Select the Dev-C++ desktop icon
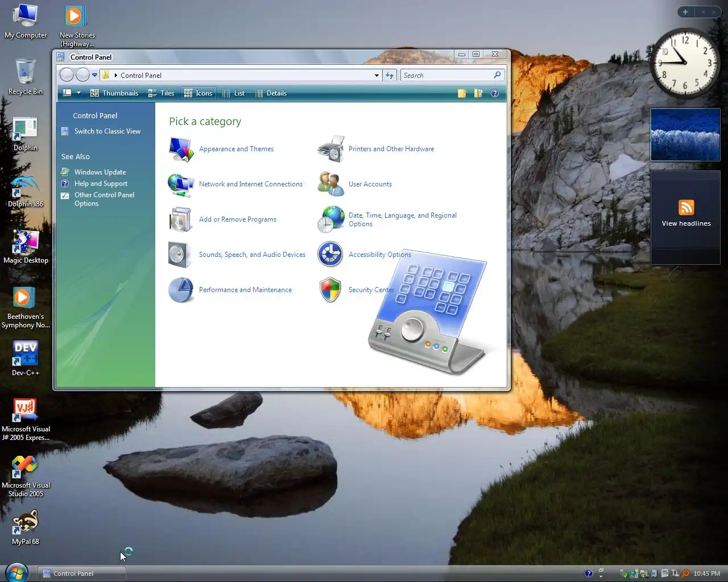Viewport: 728px width, 582px height. 26,358
